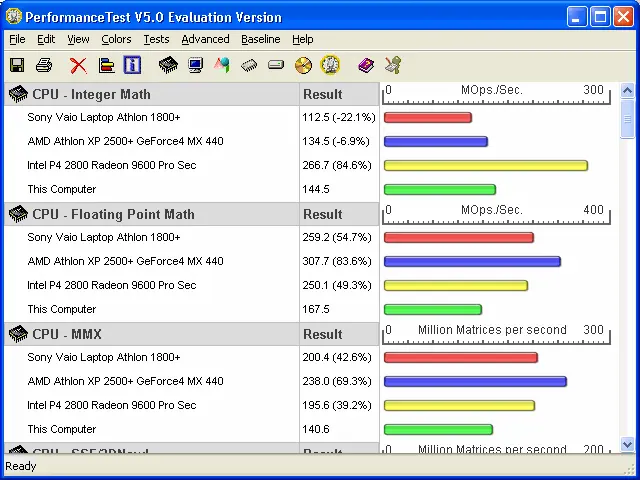Image resolution: width=640 pixels, height=480 pixels.
Task: Click the 112.5 (-22.1%) result value
Action: 338,118
